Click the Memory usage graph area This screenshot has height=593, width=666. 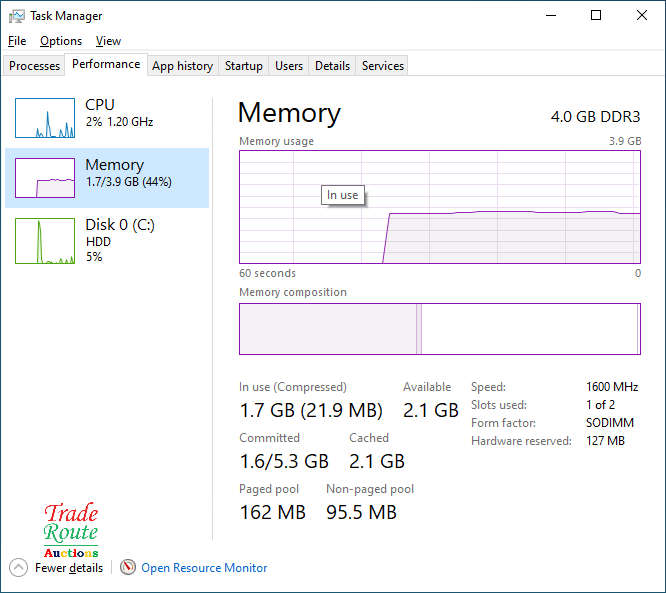coord(440,207)
